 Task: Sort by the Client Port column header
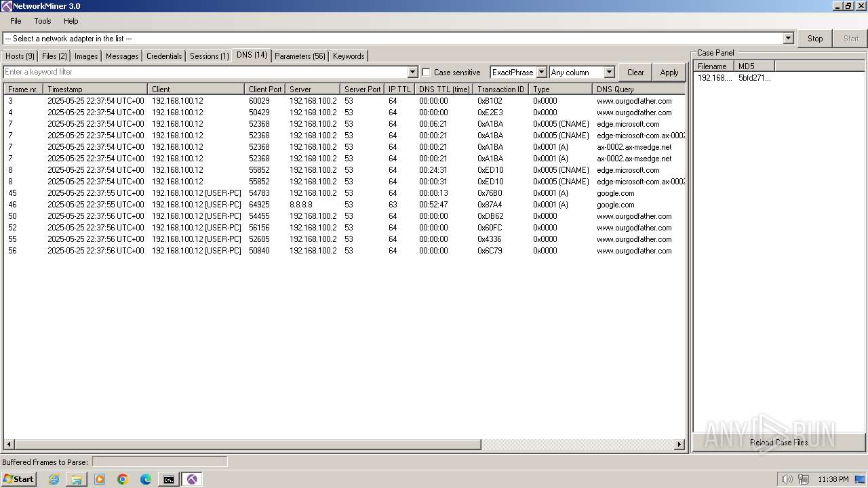click(x=265, y=89)
